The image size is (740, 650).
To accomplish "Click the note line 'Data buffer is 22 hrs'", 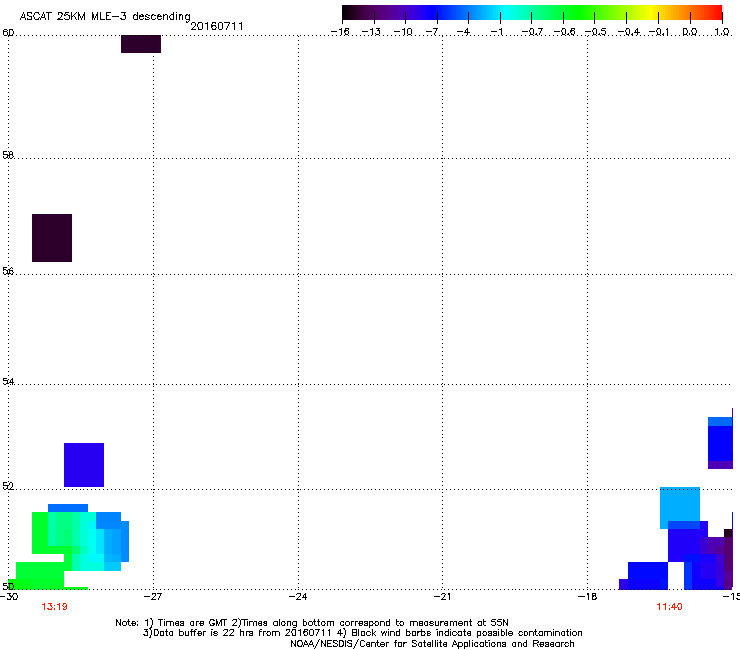I will click(362, 633).
